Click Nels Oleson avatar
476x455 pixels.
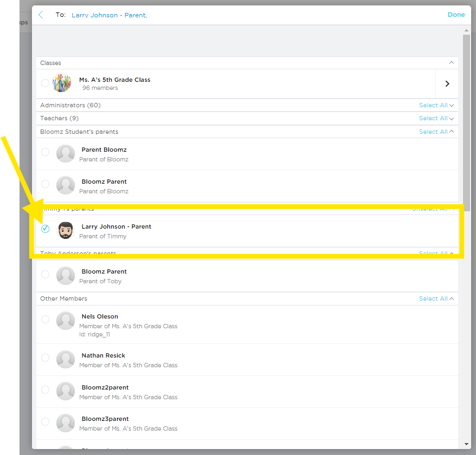click(66, 321)
